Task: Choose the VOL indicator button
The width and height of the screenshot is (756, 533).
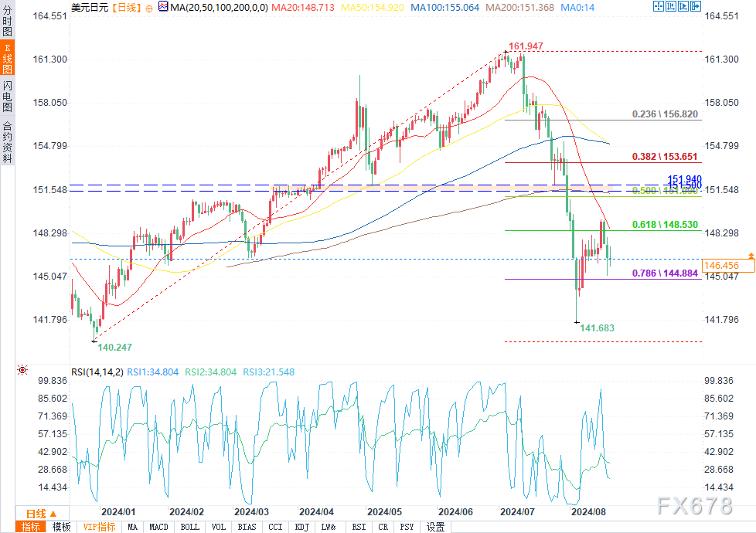Action: click(219, 527)
